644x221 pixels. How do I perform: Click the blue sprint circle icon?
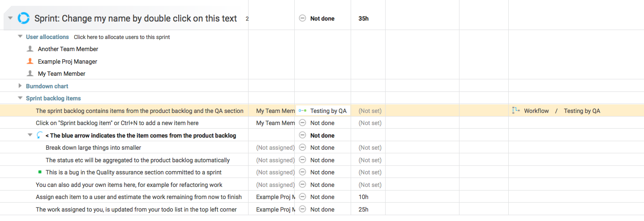tap(23, 18)
